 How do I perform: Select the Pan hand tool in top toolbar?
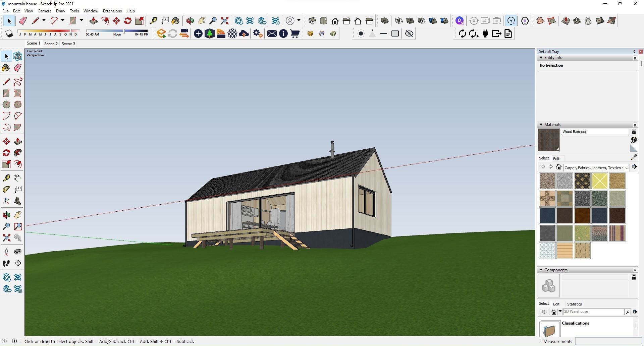202,21
